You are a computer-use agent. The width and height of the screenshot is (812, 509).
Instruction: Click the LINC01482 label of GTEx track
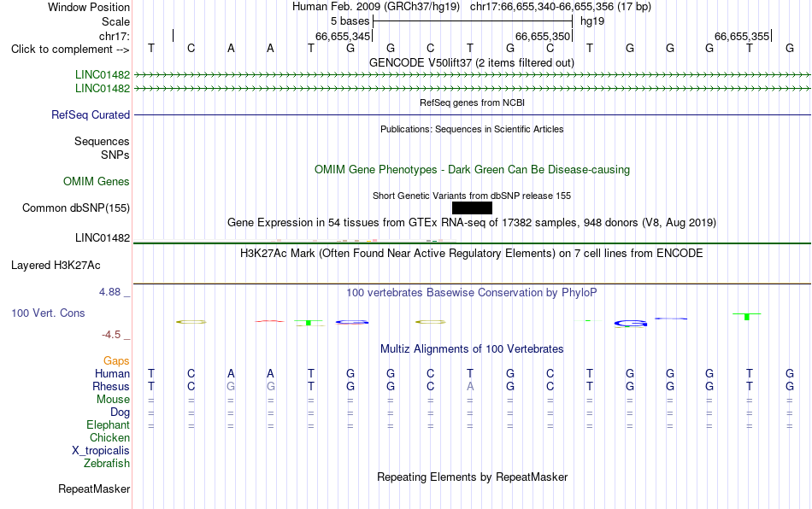(103, 238)
